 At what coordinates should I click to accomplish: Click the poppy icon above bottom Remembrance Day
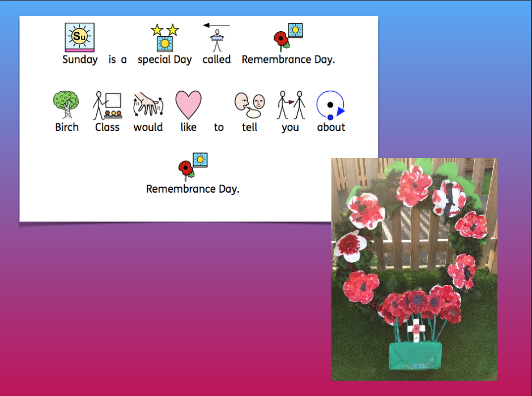click(193, 167)
